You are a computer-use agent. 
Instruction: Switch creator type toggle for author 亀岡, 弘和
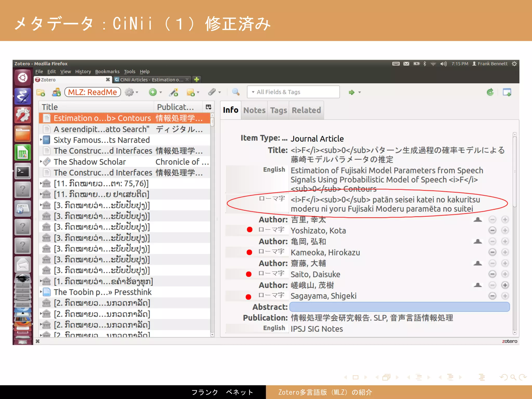point(477,242)
